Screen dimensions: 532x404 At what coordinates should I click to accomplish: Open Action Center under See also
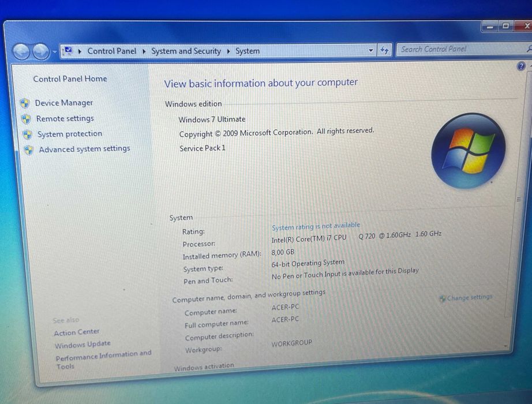click(x=77, y=332)
